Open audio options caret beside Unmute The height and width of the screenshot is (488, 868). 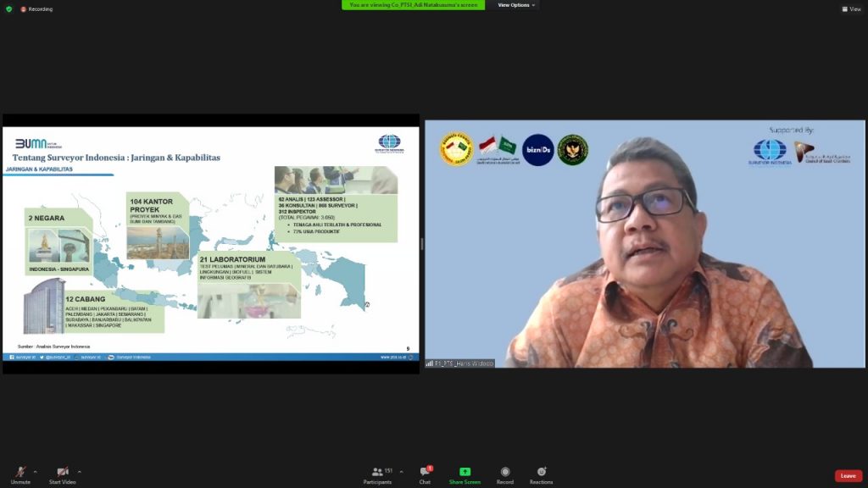click(x=36, y=472)
